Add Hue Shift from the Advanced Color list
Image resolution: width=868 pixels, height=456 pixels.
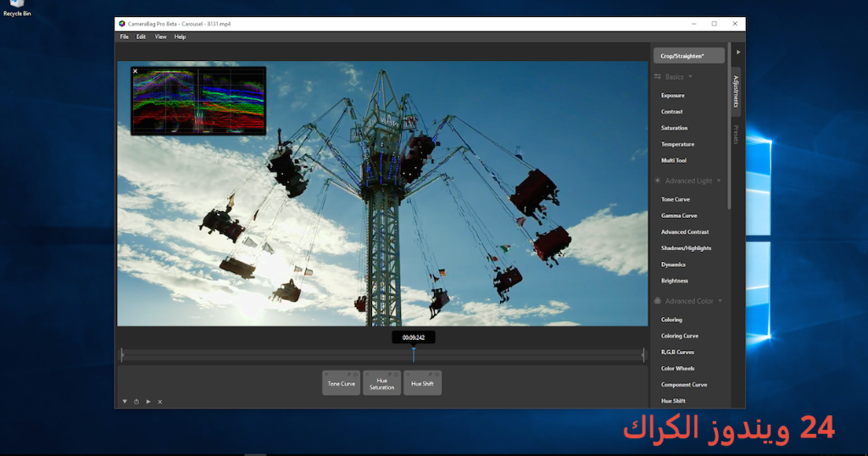click(x=673, y=401)
